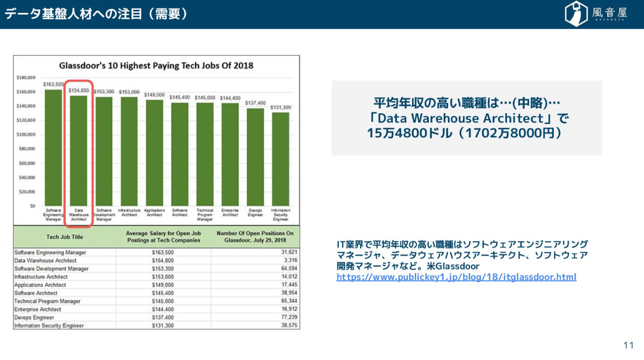Click the slide title 'データ基盤人材への注目（需要）'
644x360 pixels.
(97, 14)
